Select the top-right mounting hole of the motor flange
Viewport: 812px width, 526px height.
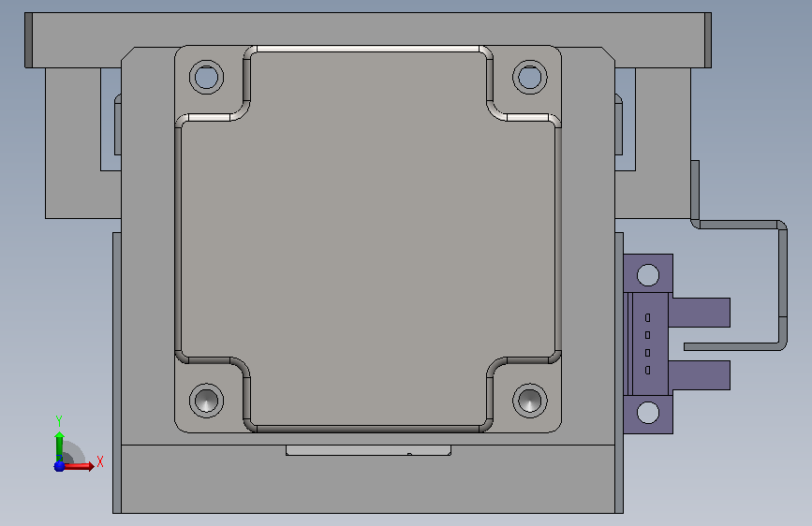tap(530, 77)
